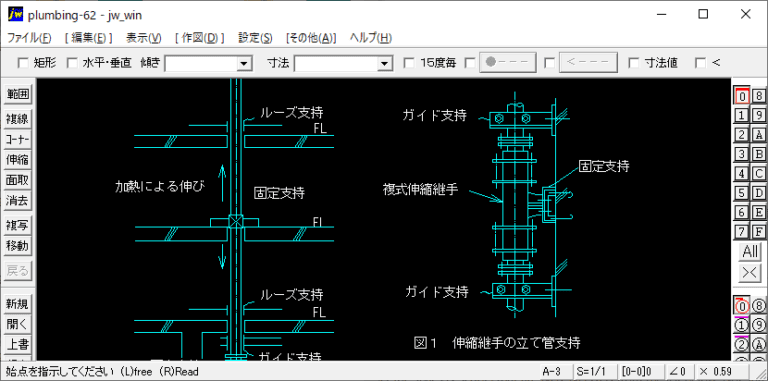Click 上書 to overwrite save
The height and width of the screenshot is (381, 768).
point(17,344)
